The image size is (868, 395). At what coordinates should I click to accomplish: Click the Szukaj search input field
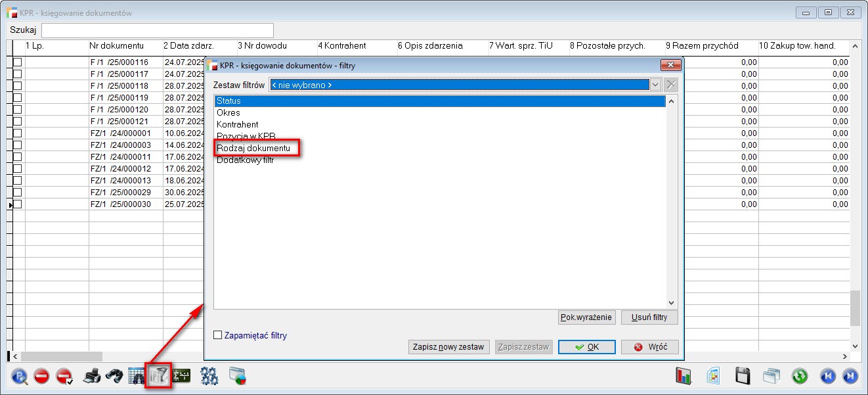click(x=158, y=30)
